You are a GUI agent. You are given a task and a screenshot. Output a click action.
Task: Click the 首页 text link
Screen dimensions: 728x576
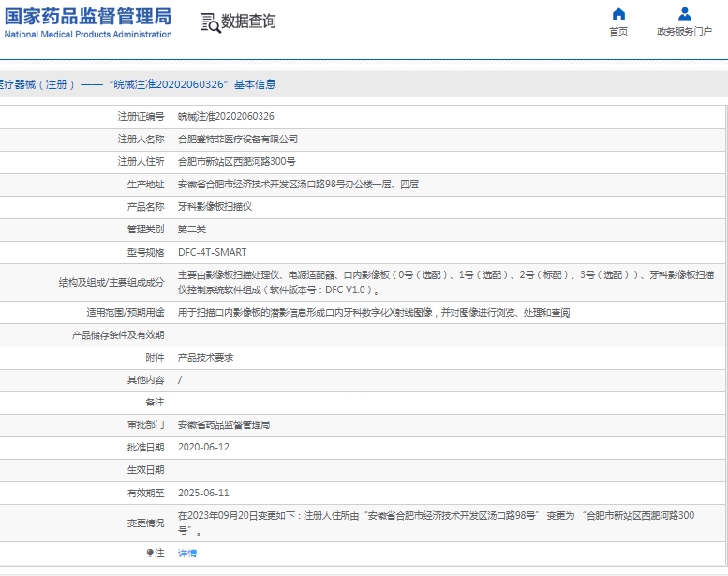point(618,32)
